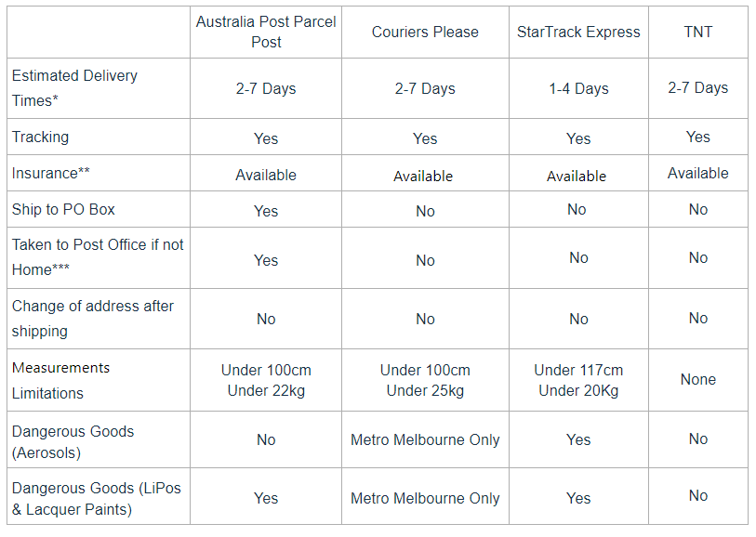Select Change of address after shipping label

(93, 318)
